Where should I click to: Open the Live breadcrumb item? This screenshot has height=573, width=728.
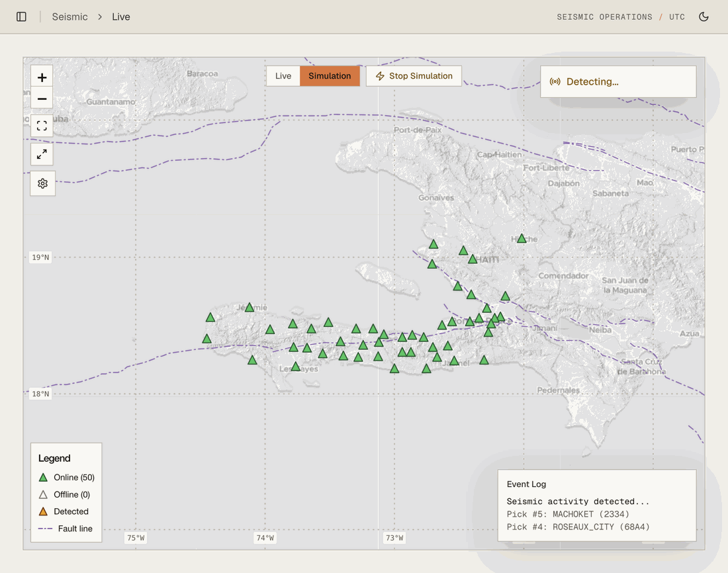(x=120, y=17)
